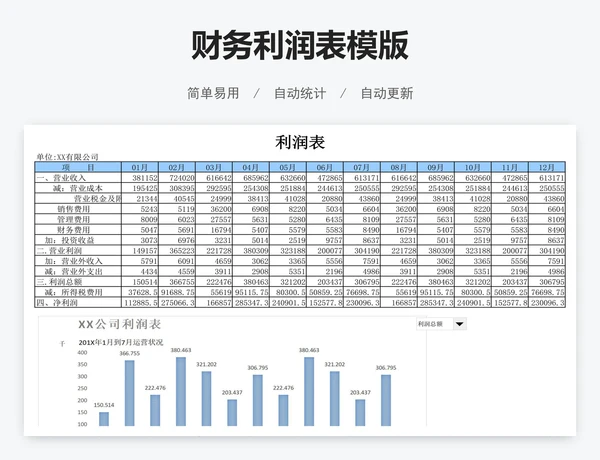
Task: Select cell with value 366755
Action: [177, 282]
